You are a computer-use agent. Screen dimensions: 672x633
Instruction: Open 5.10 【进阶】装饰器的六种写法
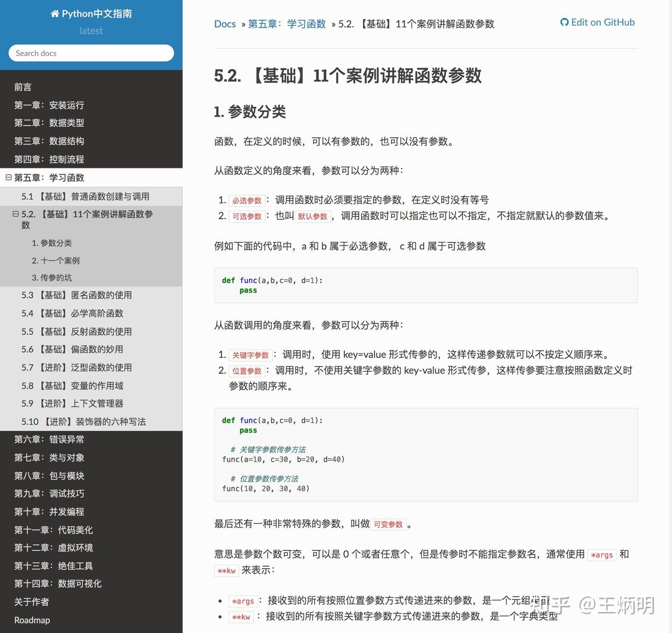[84, 421]
